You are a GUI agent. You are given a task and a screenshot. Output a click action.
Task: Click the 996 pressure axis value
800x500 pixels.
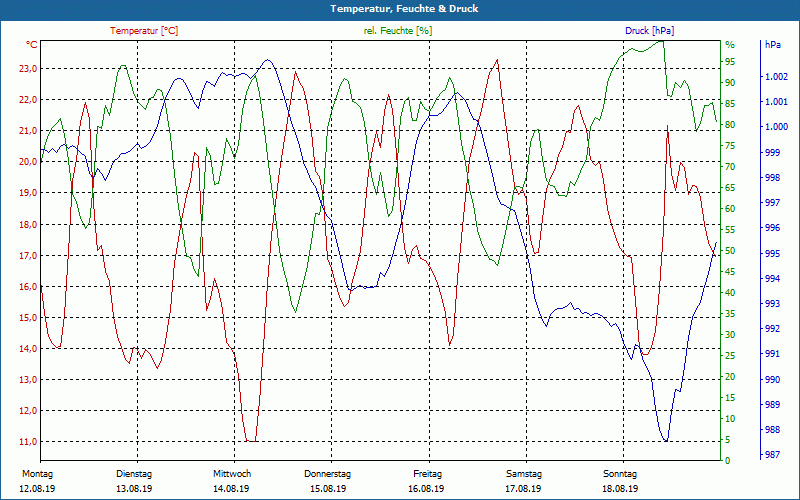tap(772, 228)
